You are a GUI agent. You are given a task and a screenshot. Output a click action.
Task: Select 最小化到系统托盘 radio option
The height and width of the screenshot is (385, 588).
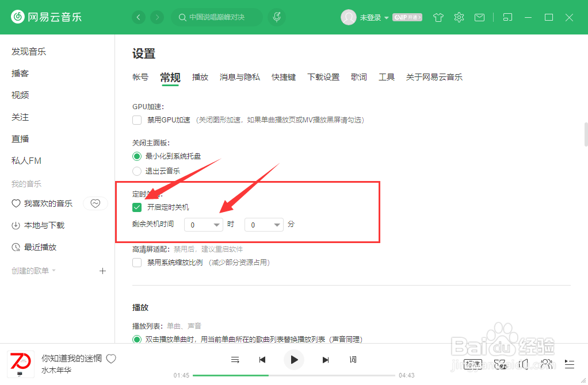point(137,156)
